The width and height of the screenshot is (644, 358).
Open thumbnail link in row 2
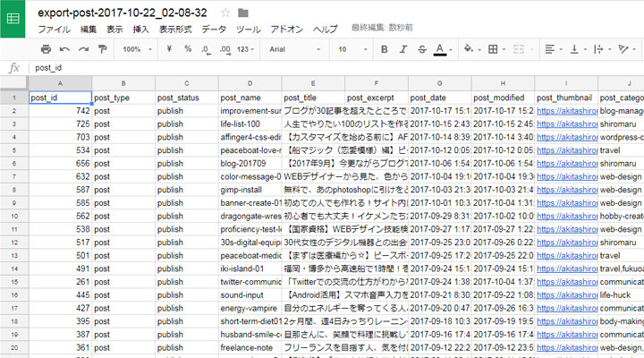[x=567, y=111]
